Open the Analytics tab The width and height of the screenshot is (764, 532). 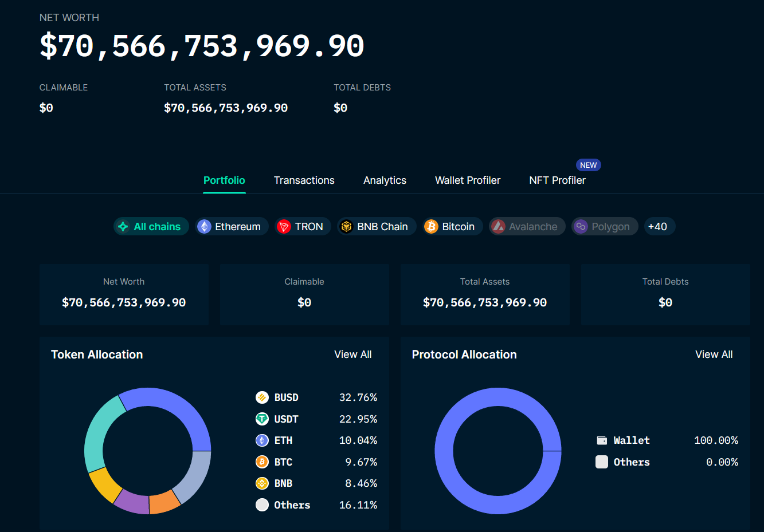pos(385,180)
